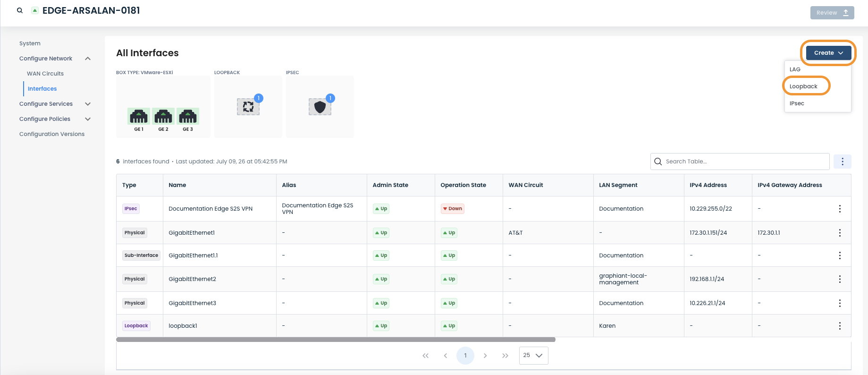Click Karen LAN segment cell

coord(607,326)
